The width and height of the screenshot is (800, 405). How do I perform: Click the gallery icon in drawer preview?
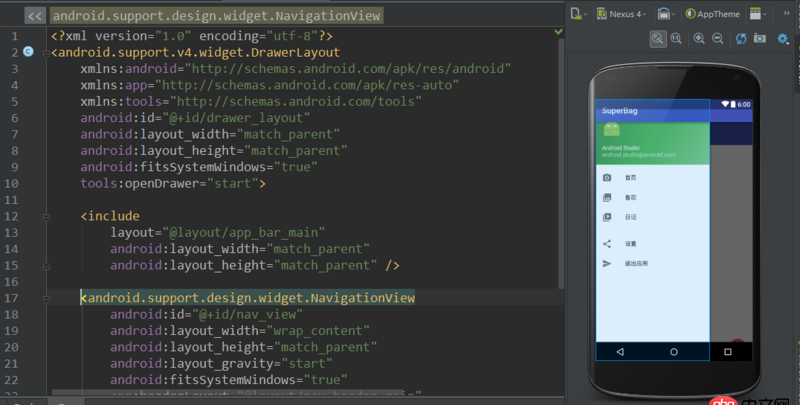[607, 197]
